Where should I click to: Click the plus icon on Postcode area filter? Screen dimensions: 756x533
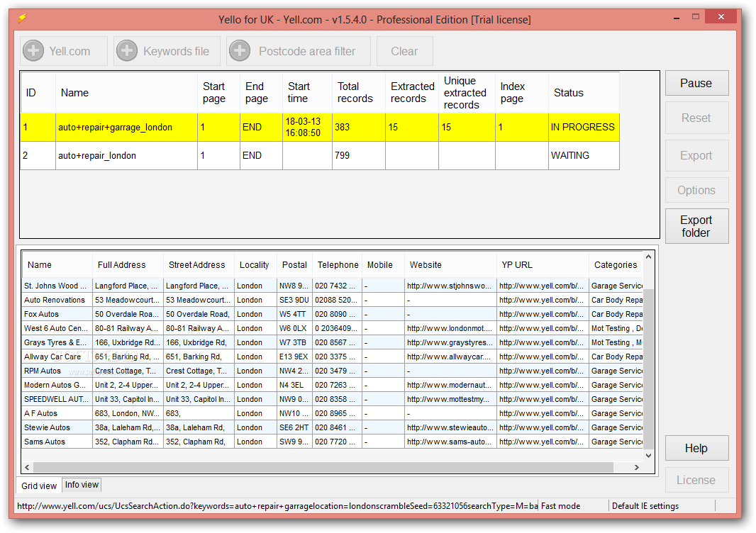(240, 50)
